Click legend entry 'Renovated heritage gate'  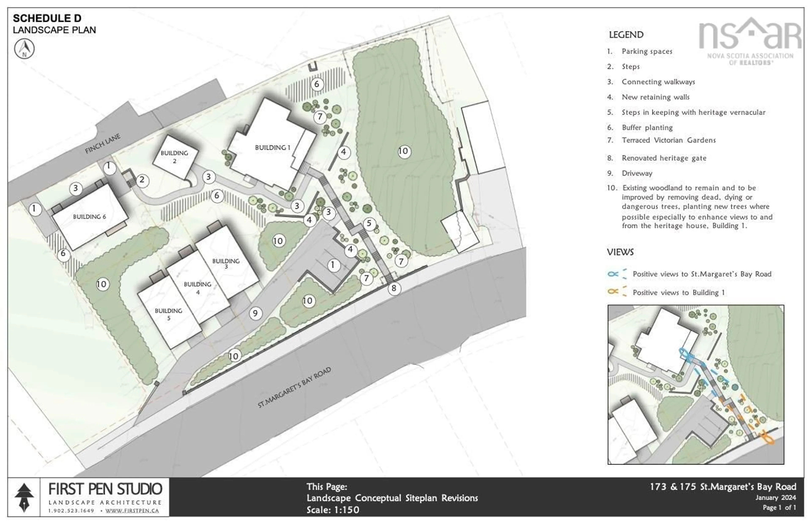[x=664, y=158]
